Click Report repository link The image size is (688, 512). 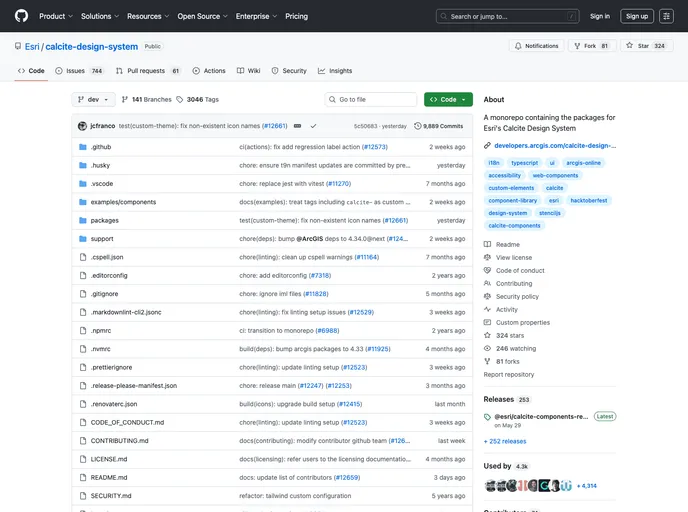tap(509, 375)
